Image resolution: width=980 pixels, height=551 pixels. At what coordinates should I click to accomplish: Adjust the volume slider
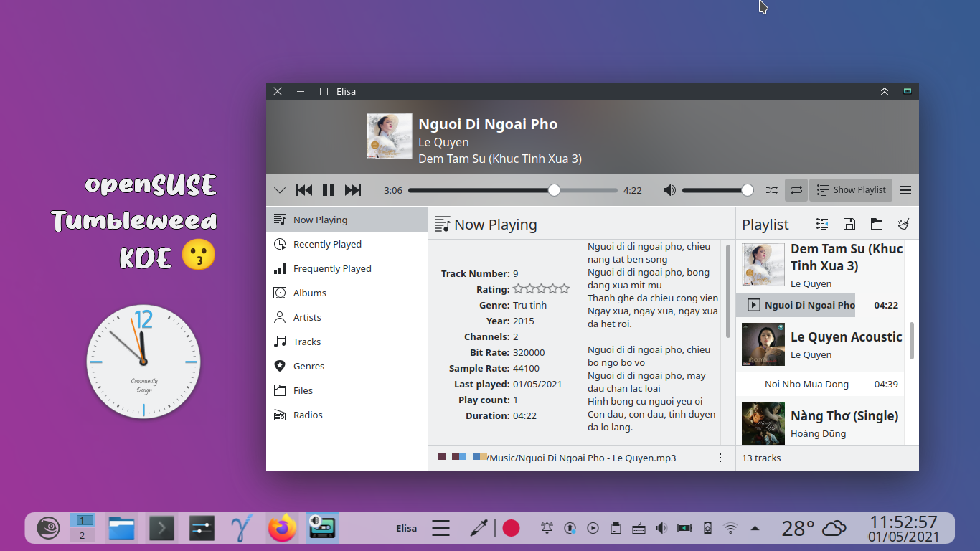tap(717, 190)
